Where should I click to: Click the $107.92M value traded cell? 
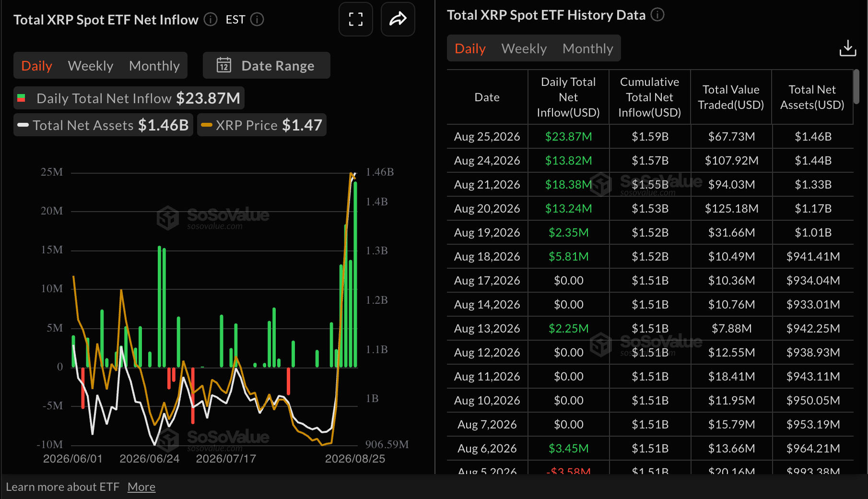pos(732,160)
